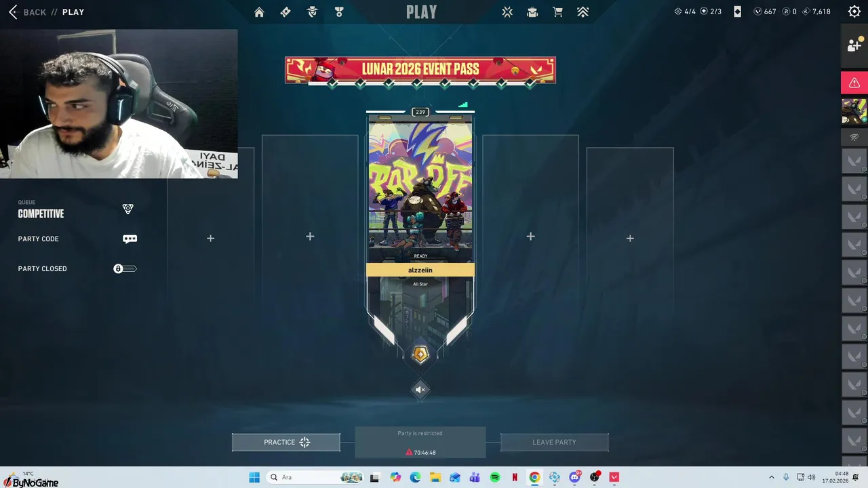Open the competitive rank info icon
The width and height of the screenshot is (868, 488).
point(127,209)
